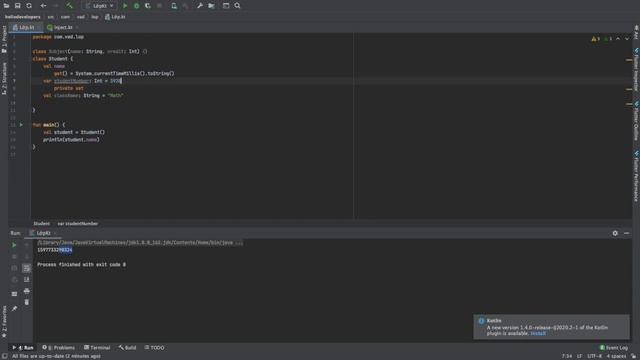Run with coverage icon in top toolbar
Image resolution: width=640 pixels, height=360 pixels.
coord(148,6)
